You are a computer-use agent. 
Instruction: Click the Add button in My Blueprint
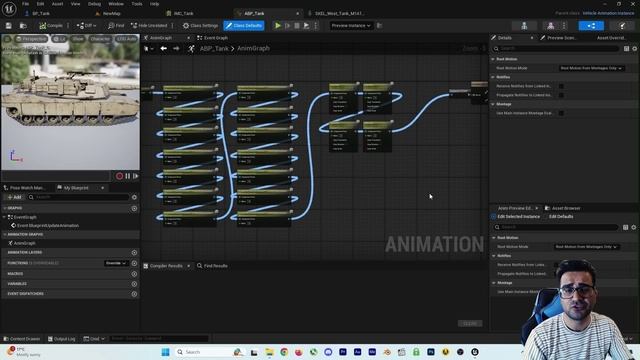(15, 197)
